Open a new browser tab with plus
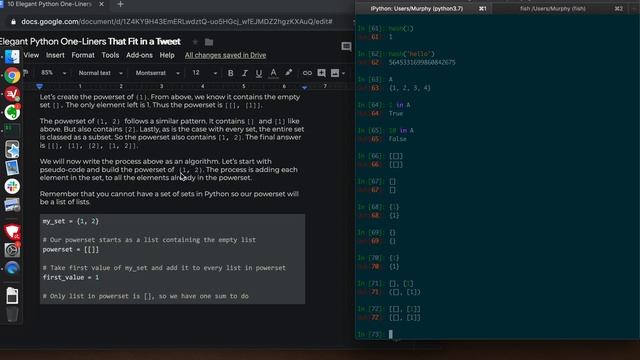 coord(120,4)
